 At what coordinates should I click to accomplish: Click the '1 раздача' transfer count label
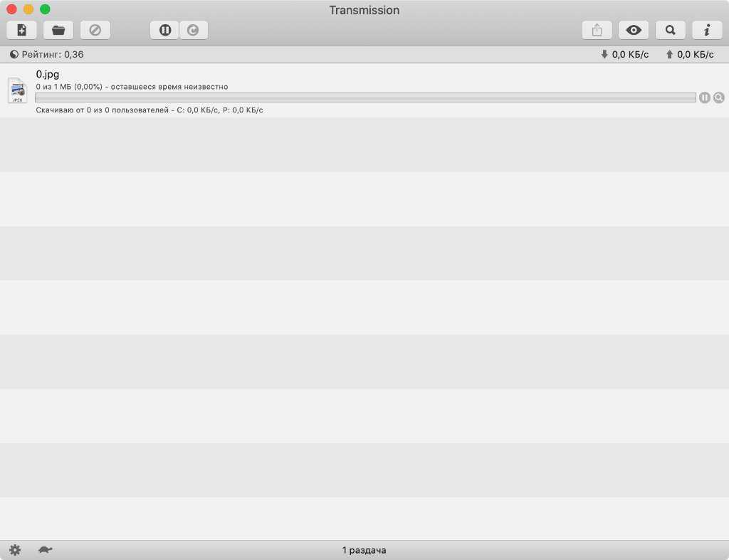[x=364, y=550]
